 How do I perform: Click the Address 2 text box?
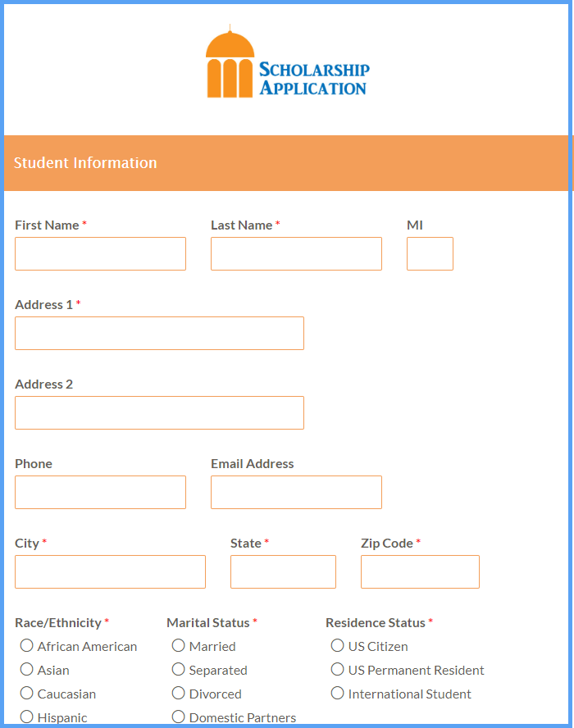click(x=159, y=413)
